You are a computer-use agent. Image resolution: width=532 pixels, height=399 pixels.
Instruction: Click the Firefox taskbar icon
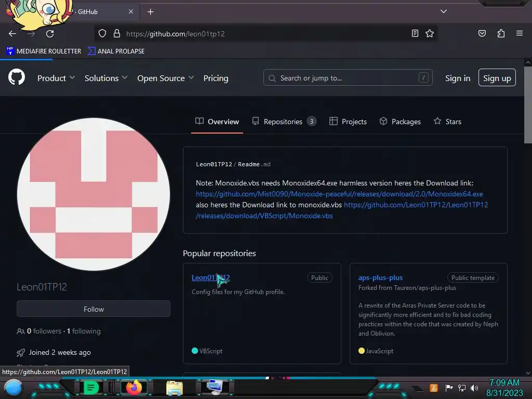click(134, 388)
